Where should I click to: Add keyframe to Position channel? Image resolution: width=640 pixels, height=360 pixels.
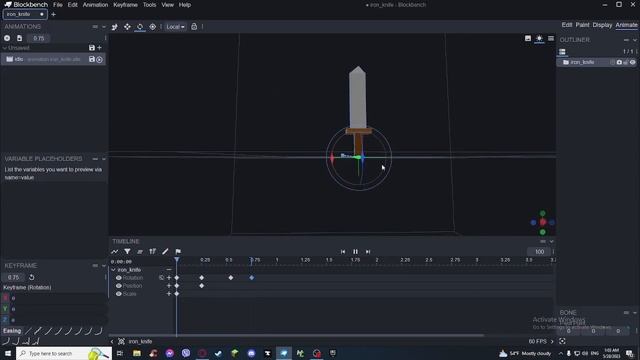tap(169, 286)
